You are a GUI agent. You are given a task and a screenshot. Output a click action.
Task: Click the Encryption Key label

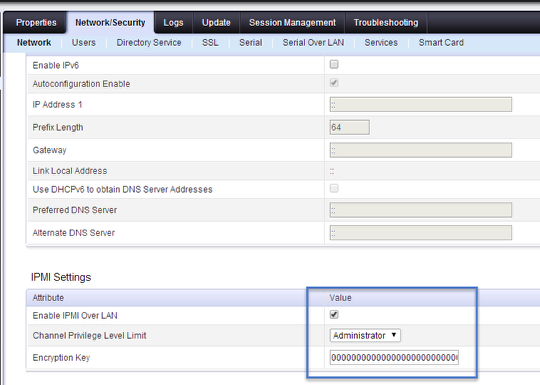click(61, 358)
